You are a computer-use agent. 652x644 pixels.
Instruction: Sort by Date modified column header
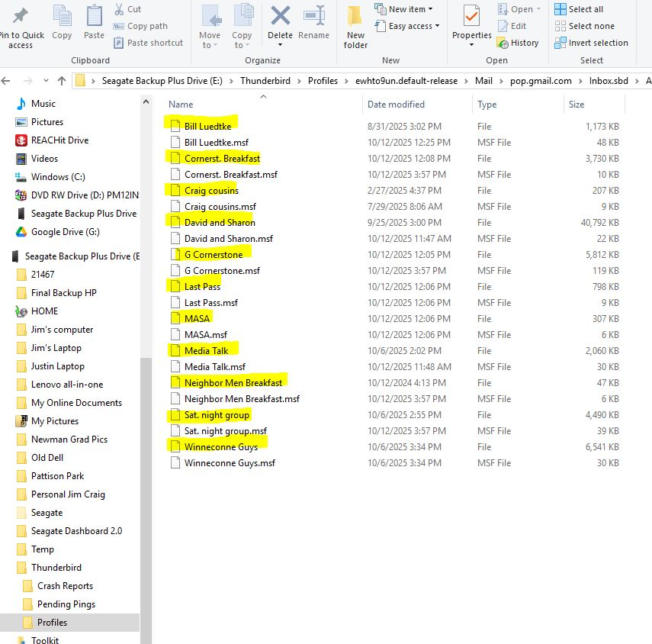pos(396,105)
